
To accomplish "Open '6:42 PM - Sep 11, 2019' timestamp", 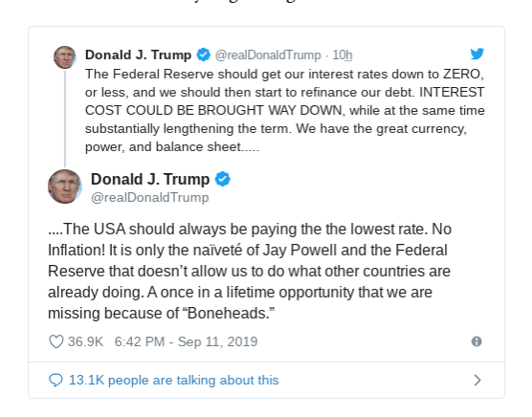I will click(186, 341).
